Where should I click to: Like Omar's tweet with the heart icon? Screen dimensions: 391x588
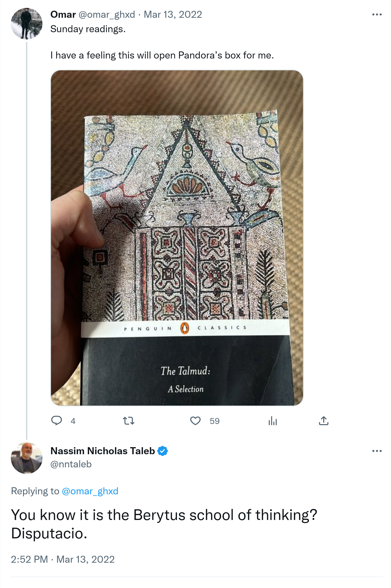[195, 421]
